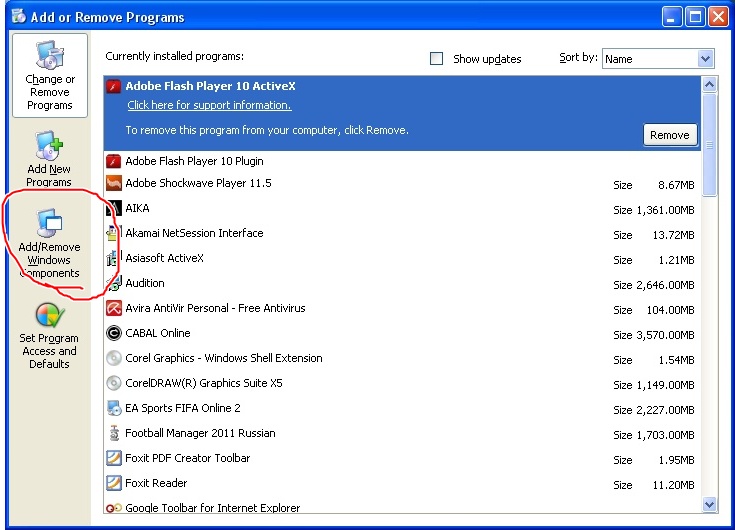Viewport: 735px width, 530px height.
Task: Click the scrollbar up arrow
Action: [709, 84]
